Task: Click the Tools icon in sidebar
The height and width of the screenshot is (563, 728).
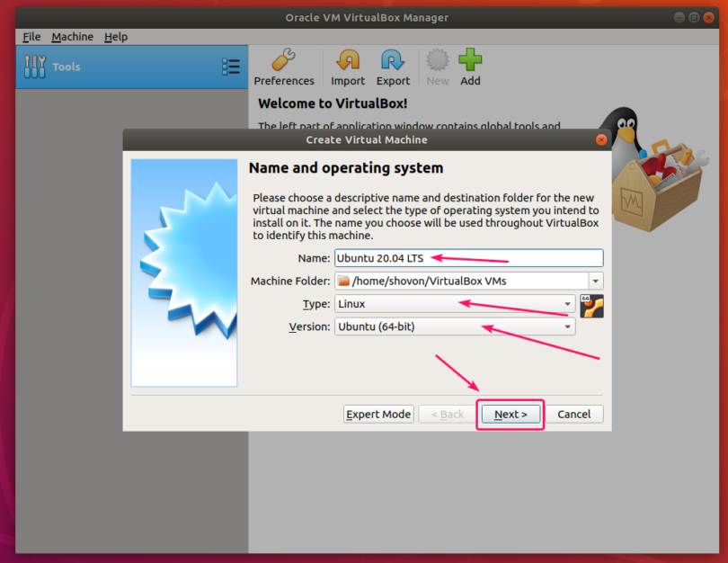Action: point(35,67)
